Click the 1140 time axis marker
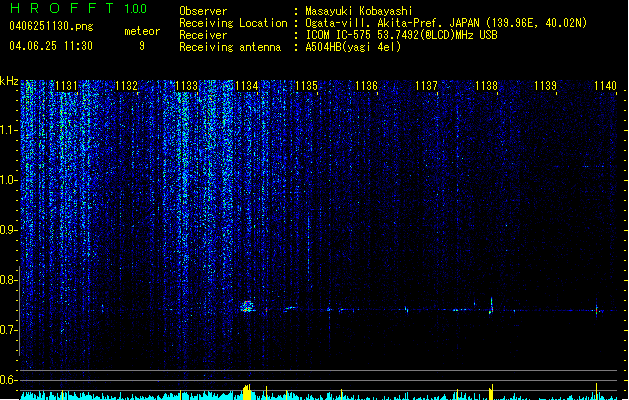 (605, 86)
